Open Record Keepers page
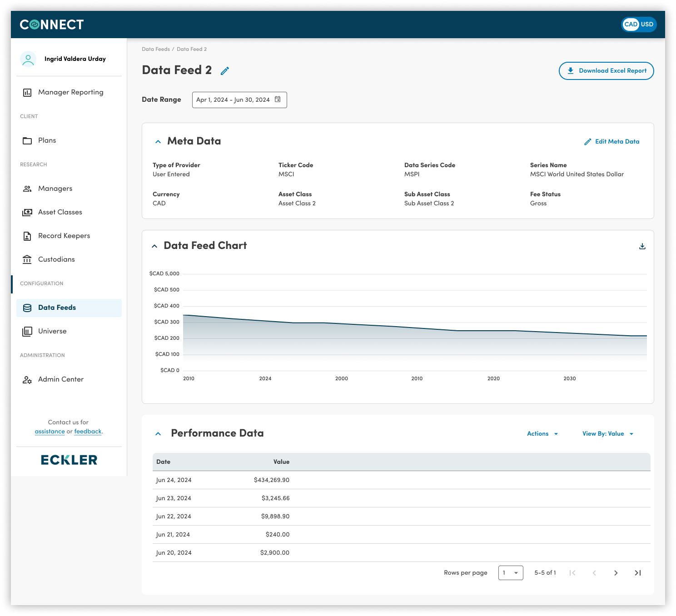Viewport: 676px width, 616px height. pos(64,236)
